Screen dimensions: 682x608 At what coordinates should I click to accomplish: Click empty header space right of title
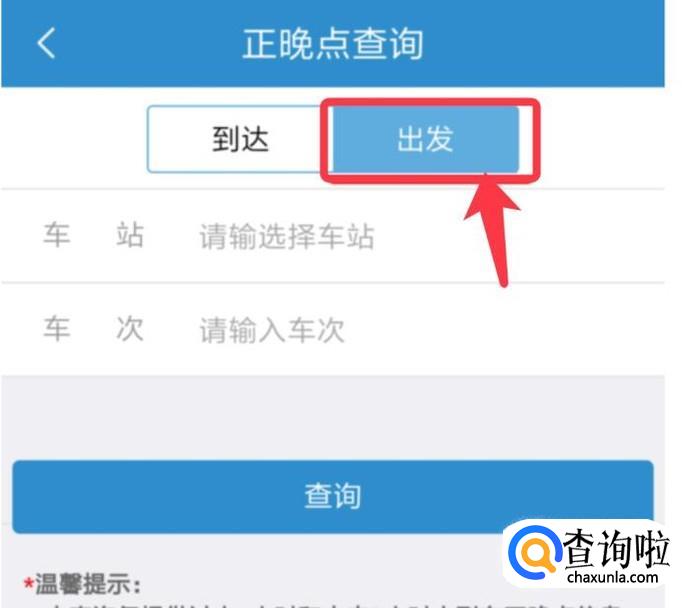544,43
